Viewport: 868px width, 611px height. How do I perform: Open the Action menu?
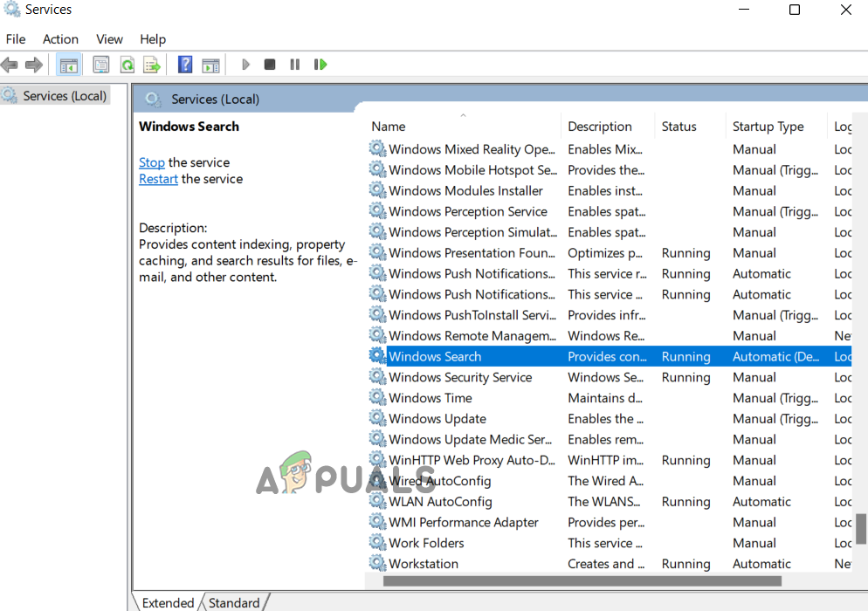point(60,39)
